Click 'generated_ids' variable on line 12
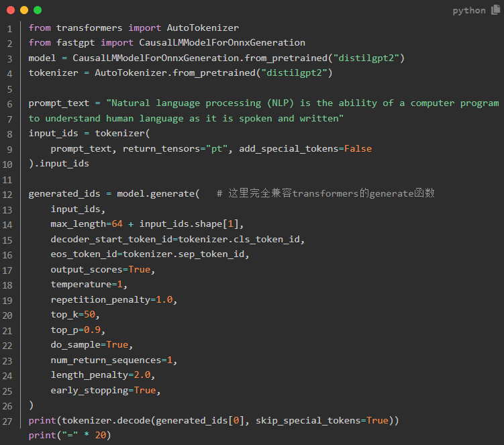Viewport: 504px width, 445px height. coord(64,194)
